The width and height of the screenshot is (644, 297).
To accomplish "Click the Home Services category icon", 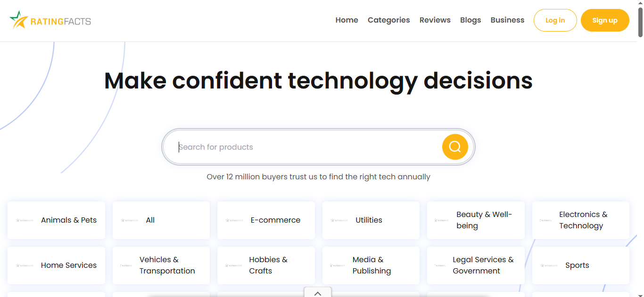I will click(24, 265).
